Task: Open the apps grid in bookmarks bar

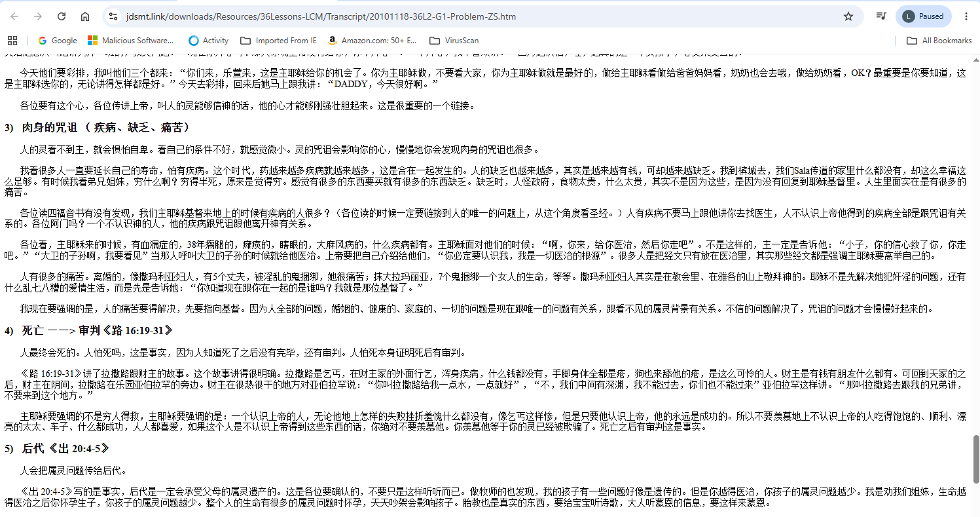Action: tap(12, 41)
